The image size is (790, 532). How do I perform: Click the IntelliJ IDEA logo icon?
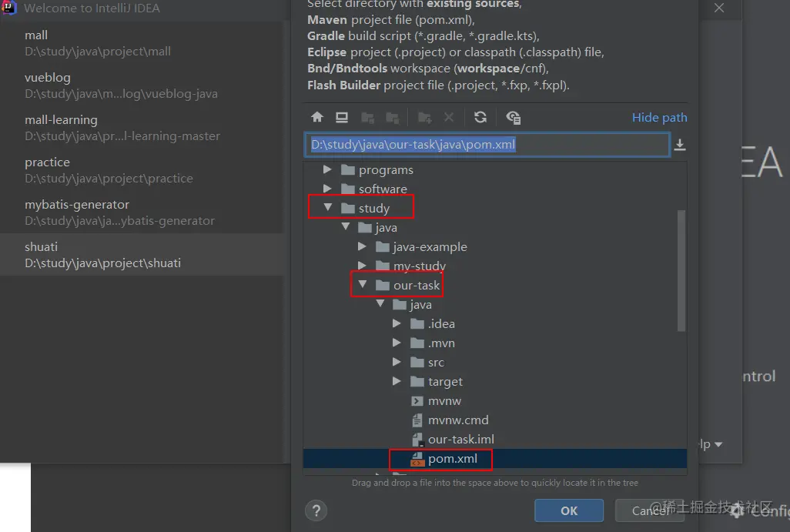(x=9, y=8)
